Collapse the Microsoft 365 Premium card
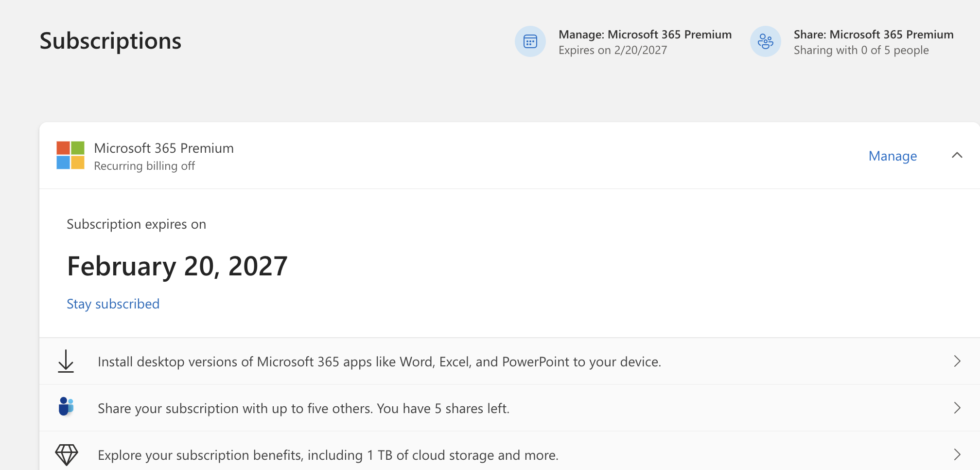 (957, 155)
